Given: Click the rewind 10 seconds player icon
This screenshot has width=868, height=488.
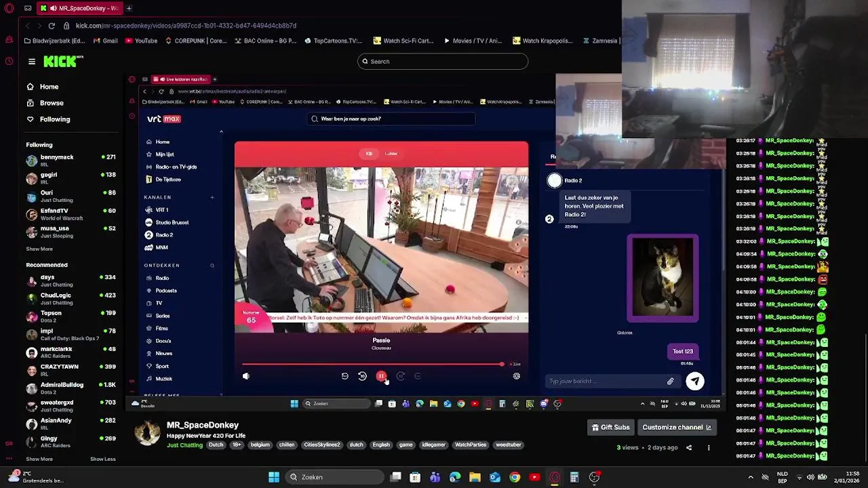Looking at the screenshot, I should pos(362,376).
